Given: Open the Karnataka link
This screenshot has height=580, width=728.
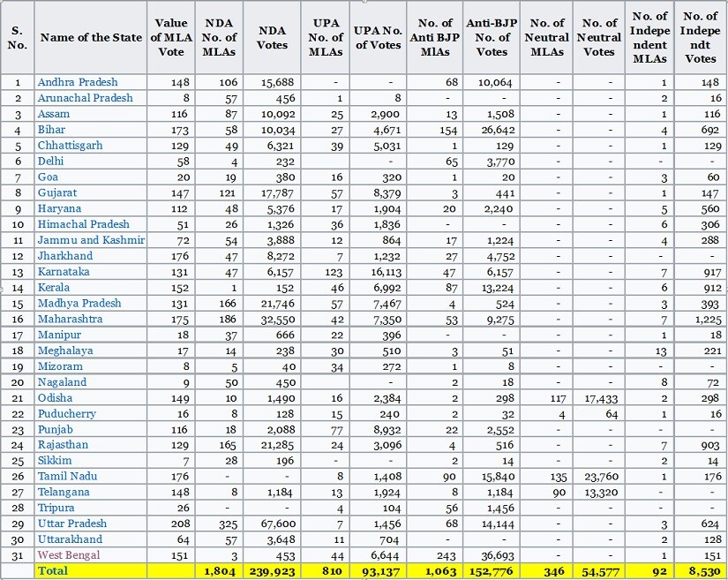Looking at the screenshot, I should 64,272.
